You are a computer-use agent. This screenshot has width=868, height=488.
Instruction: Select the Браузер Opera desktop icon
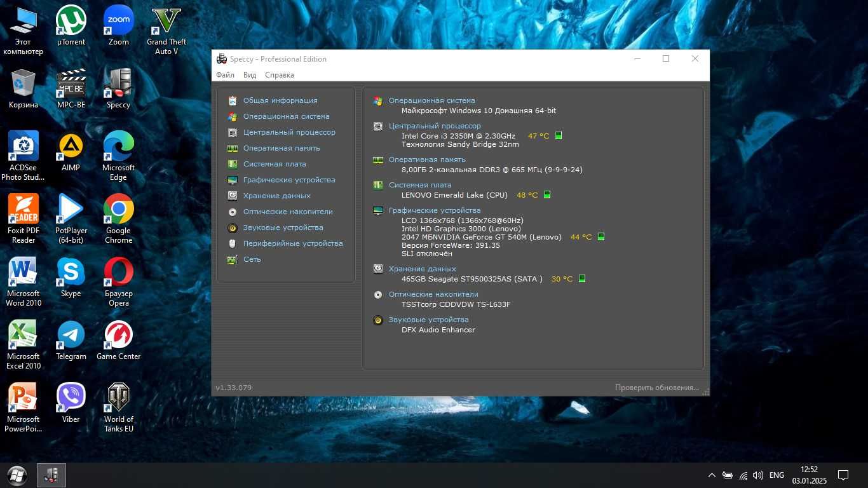[119, 282]
